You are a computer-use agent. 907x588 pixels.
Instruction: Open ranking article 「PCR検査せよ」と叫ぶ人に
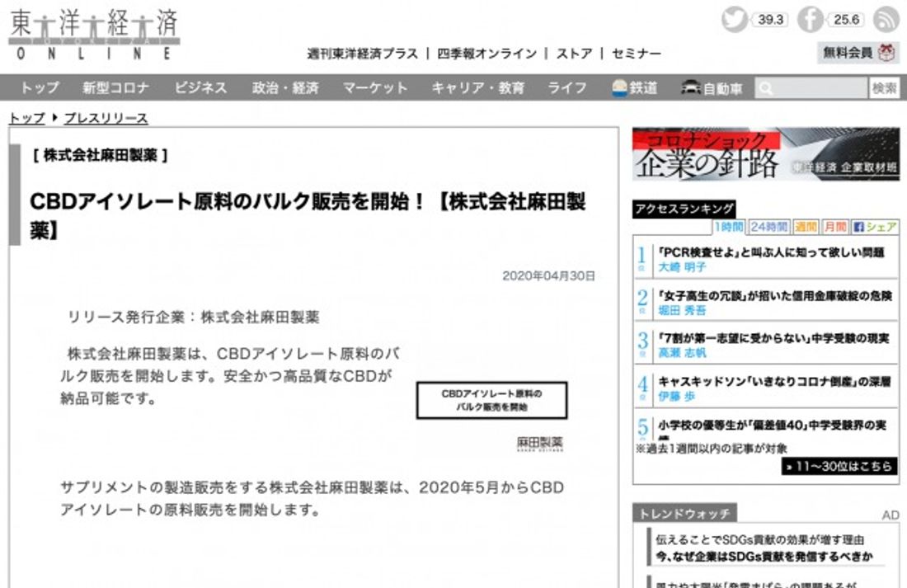771,252
